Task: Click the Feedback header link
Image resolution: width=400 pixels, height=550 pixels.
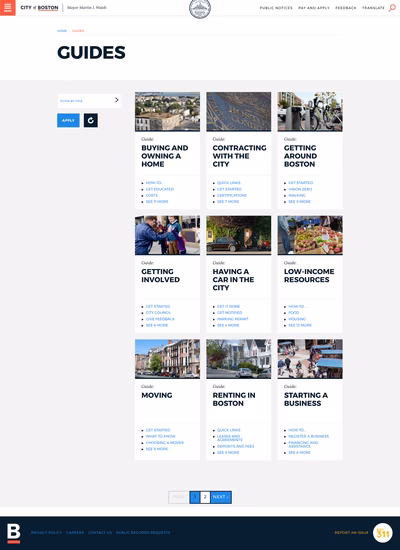Action: [x=346, y=8]
